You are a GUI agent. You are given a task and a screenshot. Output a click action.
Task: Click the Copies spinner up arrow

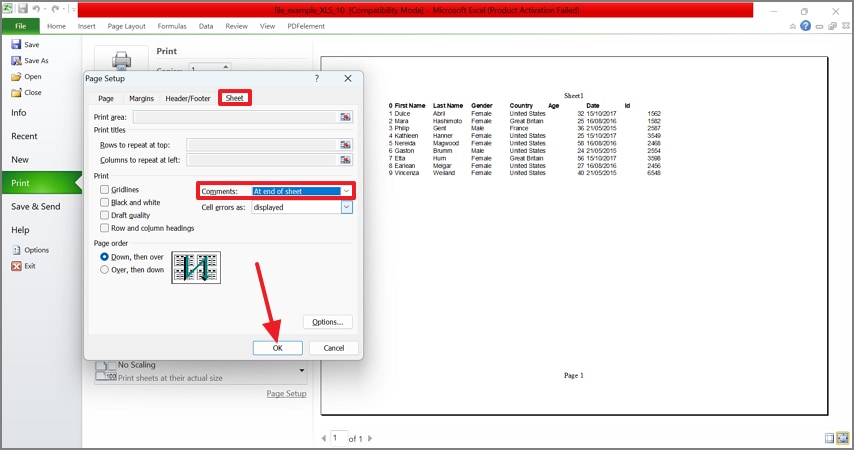pos(225,66)
